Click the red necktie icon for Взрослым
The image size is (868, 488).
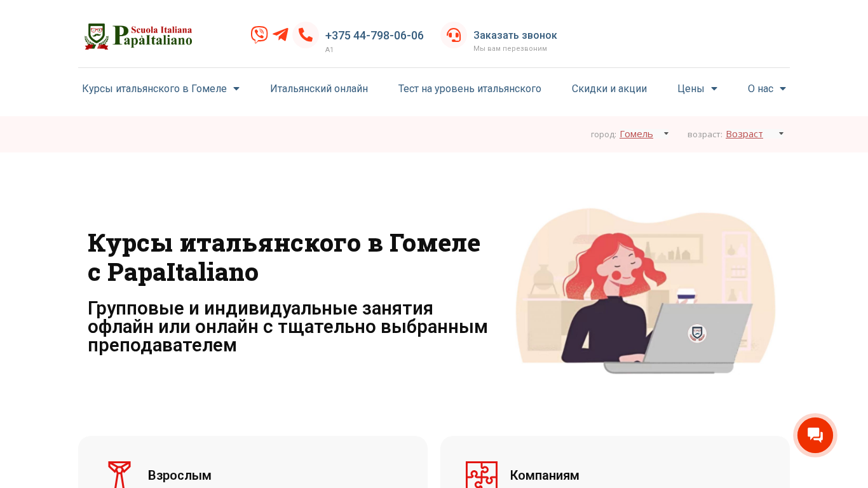[x=119, y=475]
